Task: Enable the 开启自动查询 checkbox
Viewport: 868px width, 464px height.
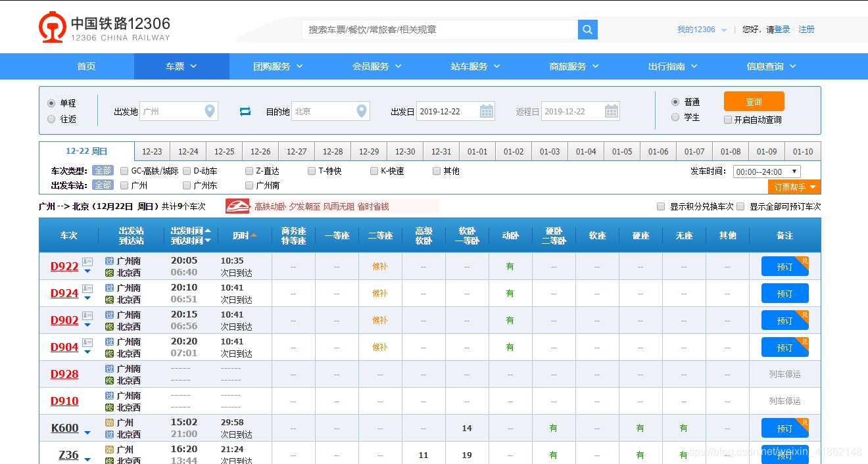Action: click(728, 120)
